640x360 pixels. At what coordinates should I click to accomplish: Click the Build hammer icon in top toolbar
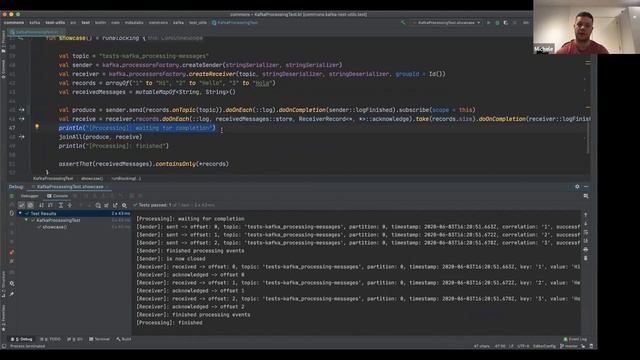click(x=403, y=23)
